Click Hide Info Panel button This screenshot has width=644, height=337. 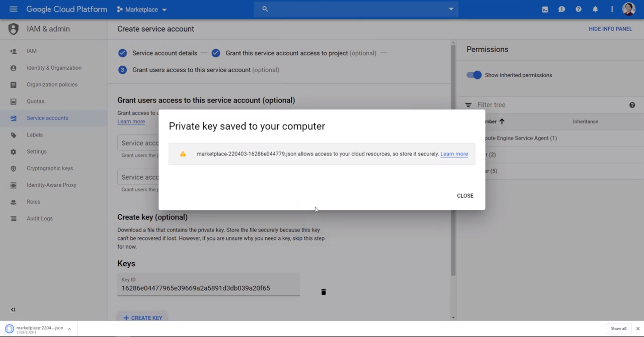point(610,29)
